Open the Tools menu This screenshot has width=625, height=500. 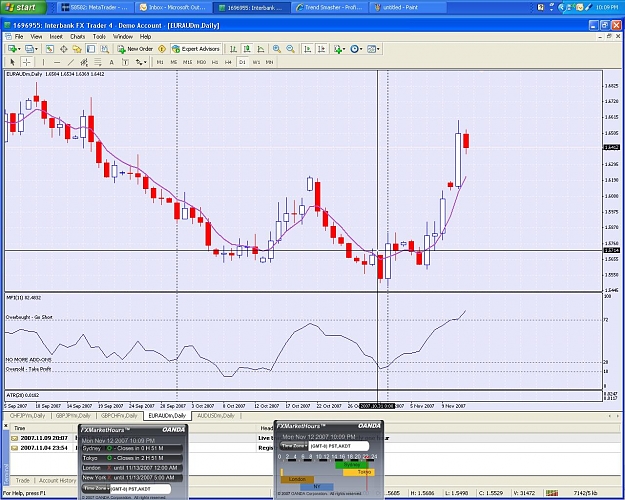[99, 36]
